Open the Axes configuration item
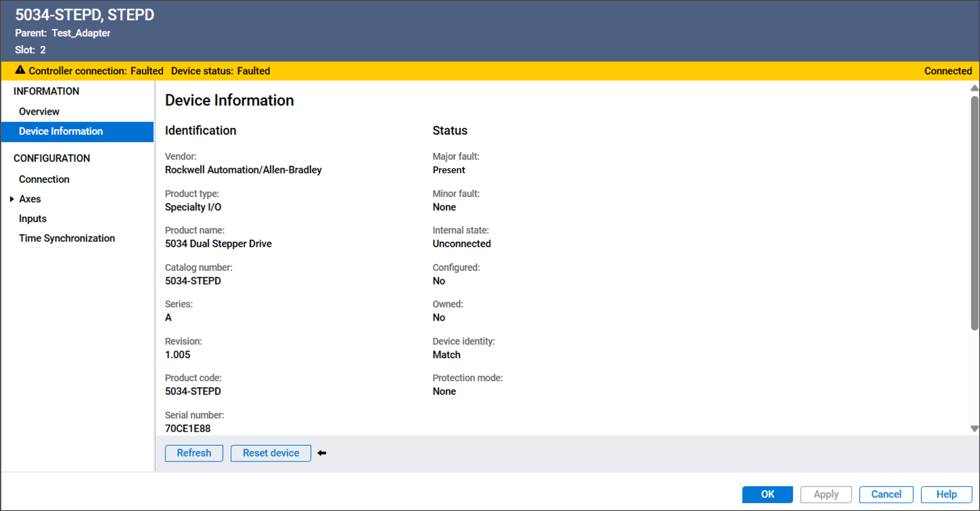Image resolution: width=980 pixels, height=511 pixels. [x=30, y=199]
